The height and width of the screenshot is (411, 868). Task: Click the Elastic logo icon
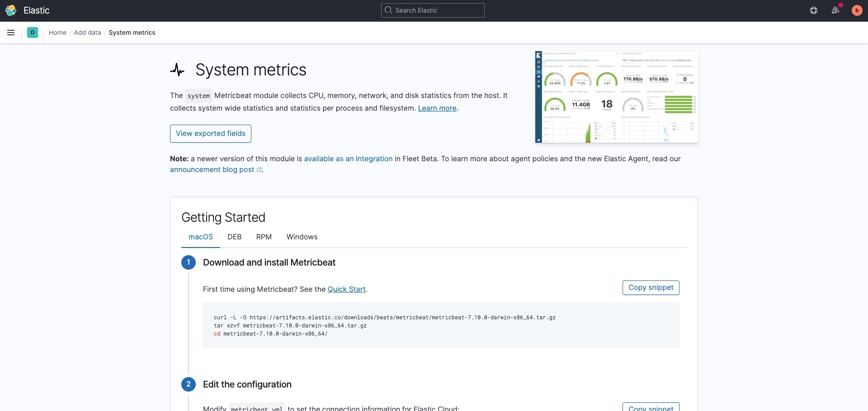11,10
